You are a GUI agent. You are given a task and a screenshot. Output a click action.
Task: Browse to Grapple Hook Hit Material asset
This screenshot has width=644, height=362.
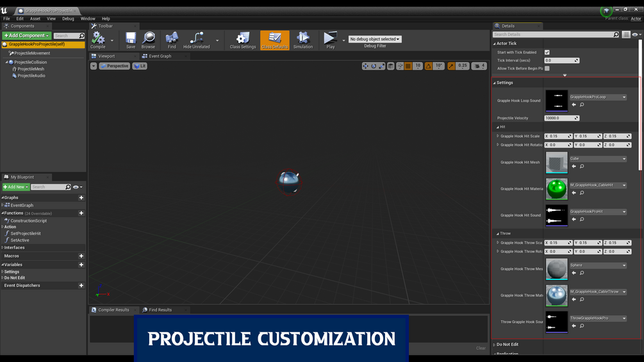coord(582,193)
